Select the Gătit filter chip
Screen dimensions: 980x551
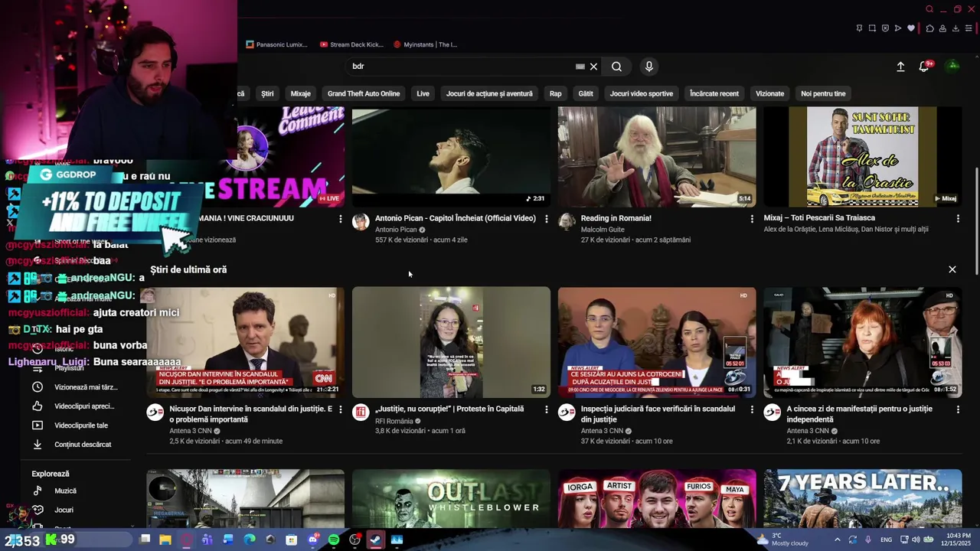pos(586,93)
